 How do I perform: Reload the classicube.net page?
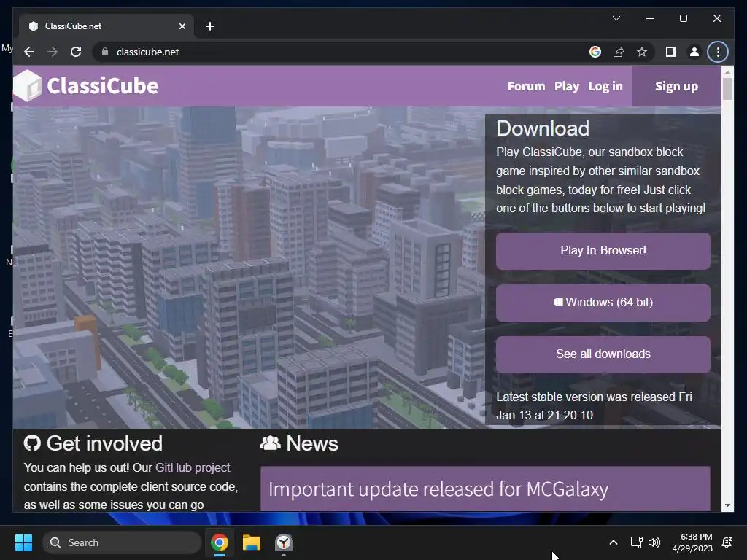(76, 52)
